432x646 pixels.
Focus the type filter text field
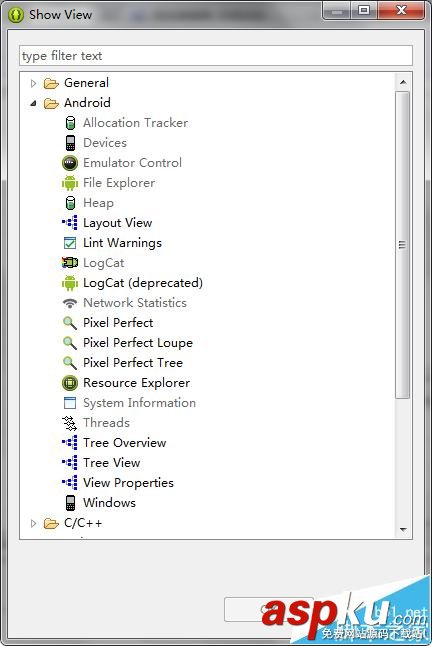pos(216,56)
